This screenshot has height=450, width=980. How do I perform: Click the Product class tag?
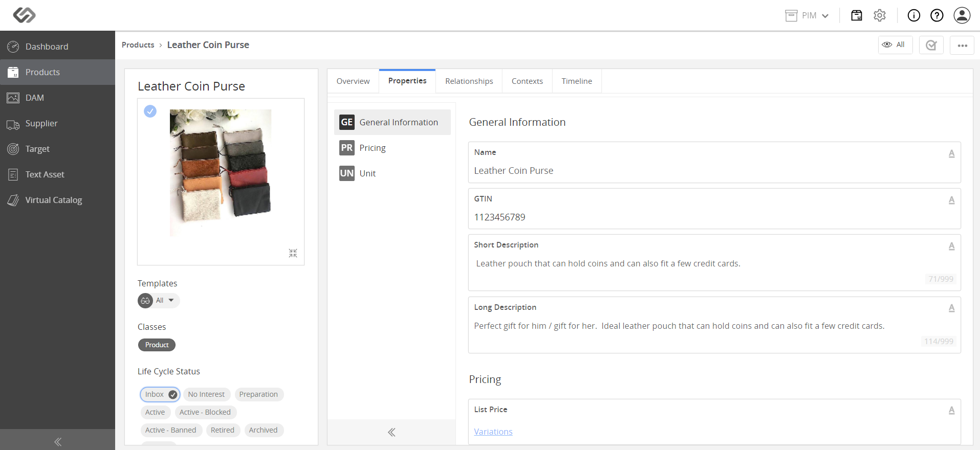click(x=157, y=345)
